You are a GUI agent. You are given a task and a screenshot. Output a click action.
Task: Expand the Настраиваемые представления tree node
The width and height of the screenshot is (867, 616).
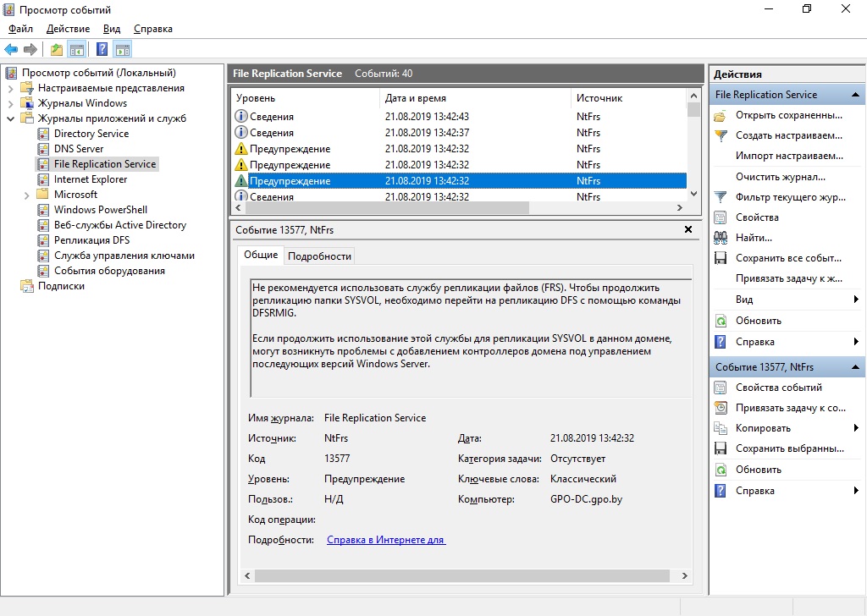[x=10, y=88]
